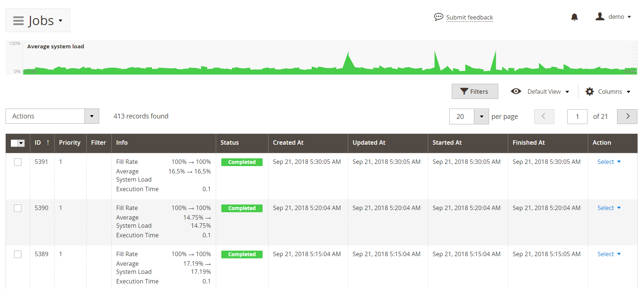Click the demo user avatar icon
This screenshot has height=289, width=644.
pyautogui.click(x=599, y=17)
